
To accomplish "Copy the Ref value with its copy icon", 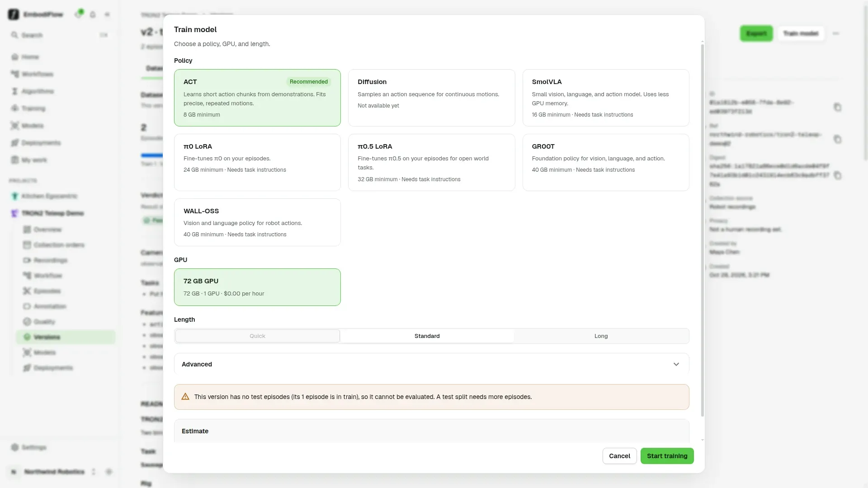I will pos(837,139).
